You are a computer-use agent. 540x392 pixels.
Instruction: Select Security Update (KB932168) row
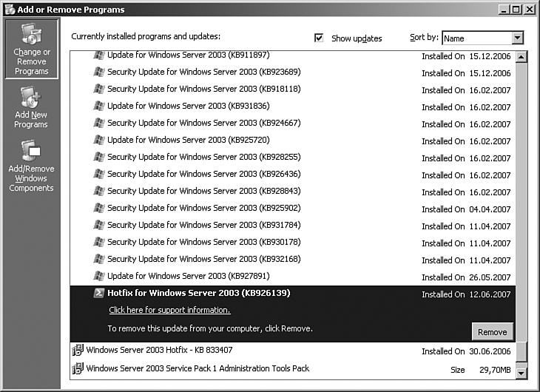point(293,259)
